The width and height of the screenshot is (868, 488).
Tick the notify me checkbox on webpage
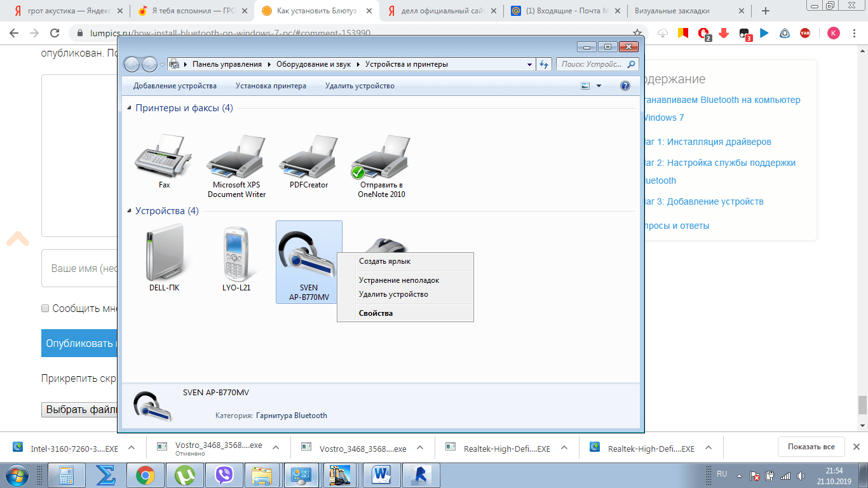45,308
